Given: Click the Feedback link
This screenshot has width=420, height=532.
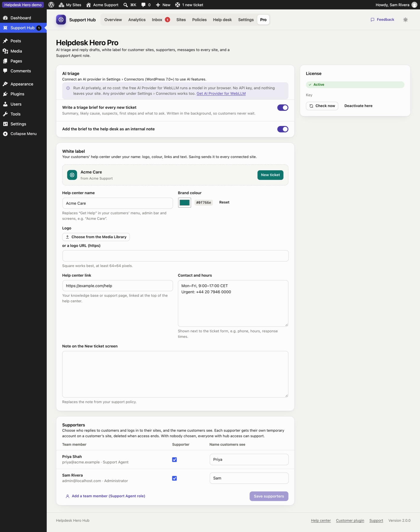Looking at the screenshot, I should [x=382, y=20].
